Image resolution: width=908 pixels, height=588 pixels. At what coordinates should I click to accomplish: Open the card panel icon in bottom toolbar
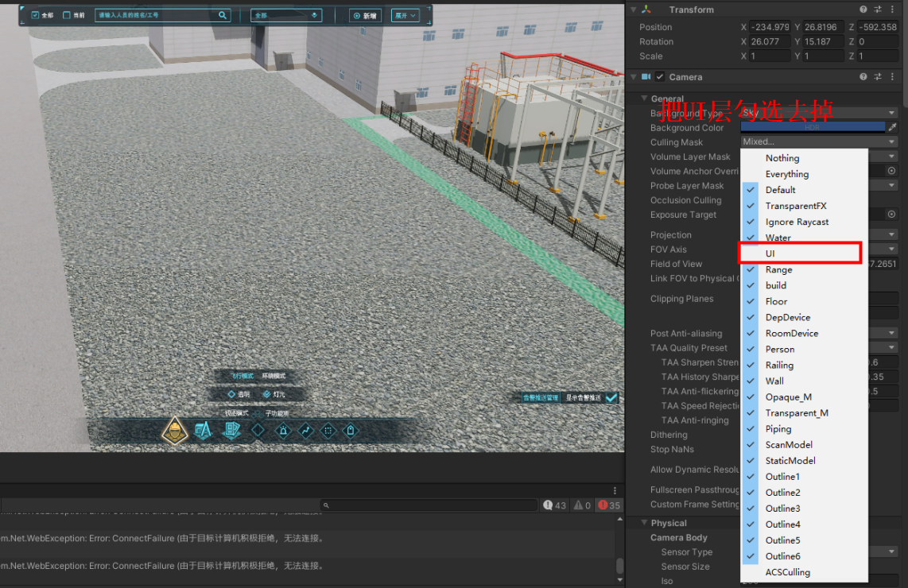pyautogui.click(x=231, y=431)
